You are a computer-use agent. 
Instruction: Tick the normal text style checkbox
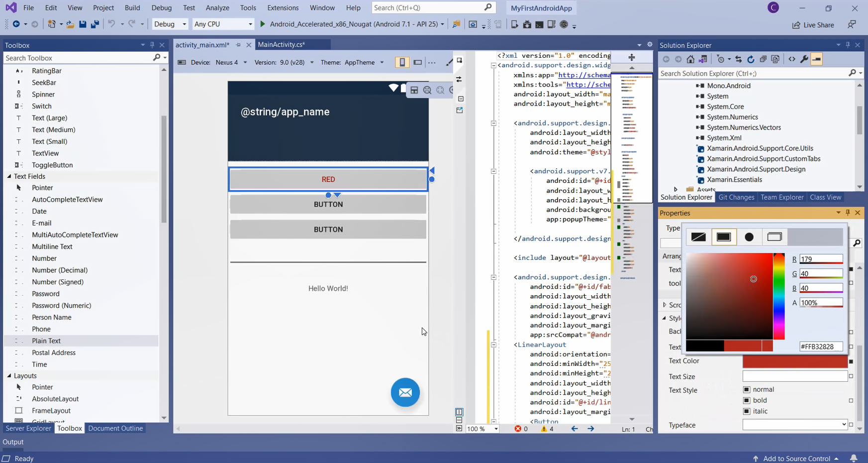[747, 389]
